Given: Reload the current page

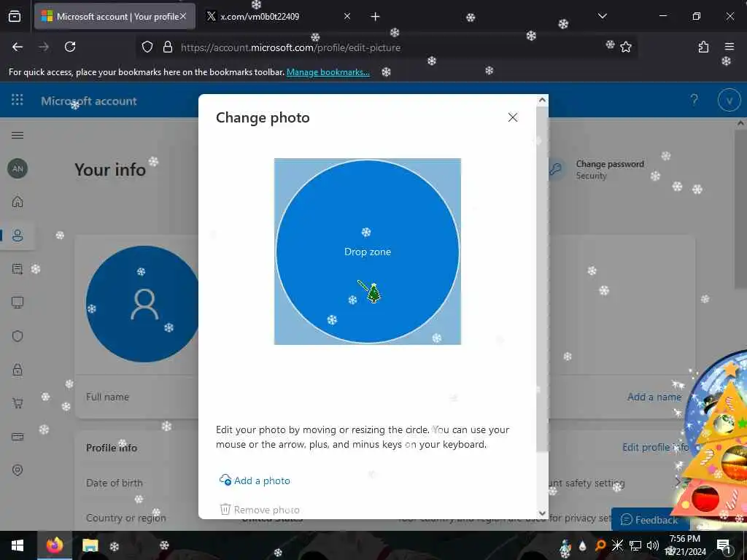Looking at the screenshot, I should point(70,47).
